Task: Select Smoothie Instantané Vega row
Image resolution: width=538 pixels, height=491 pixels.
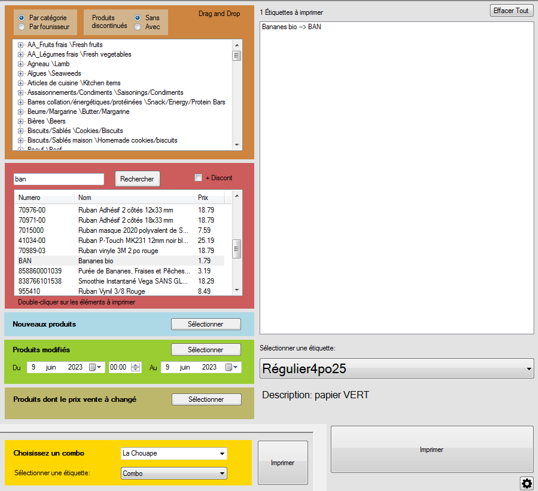Action: coord(120,281)
